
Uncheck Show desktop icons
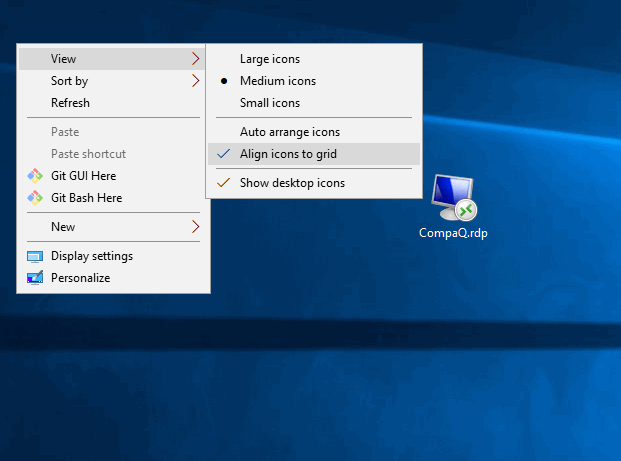(292, 183)
